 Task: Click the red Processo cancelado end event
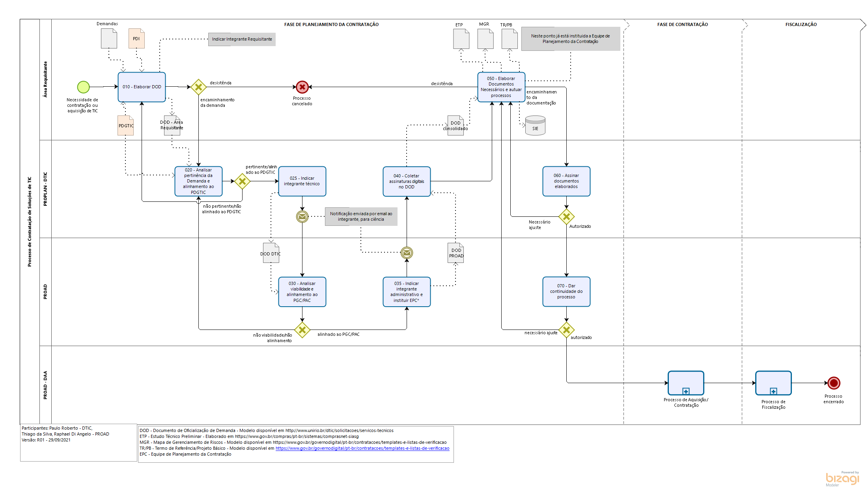[x=302, y=87]
